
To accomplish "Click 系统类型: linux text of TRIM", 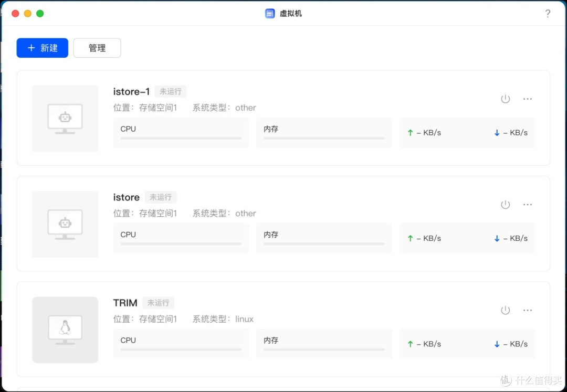I will (x=223, y=319).
